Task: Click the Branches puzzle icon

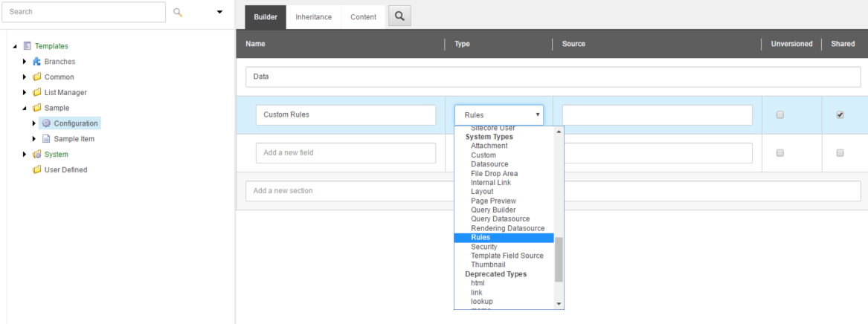Action: click(x=37, y=62)
